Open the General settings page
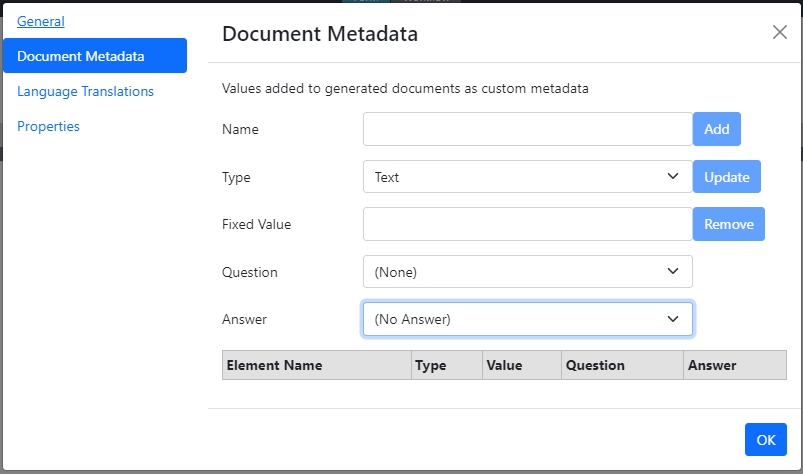This screenshot has width=803, height=474. 41,21
